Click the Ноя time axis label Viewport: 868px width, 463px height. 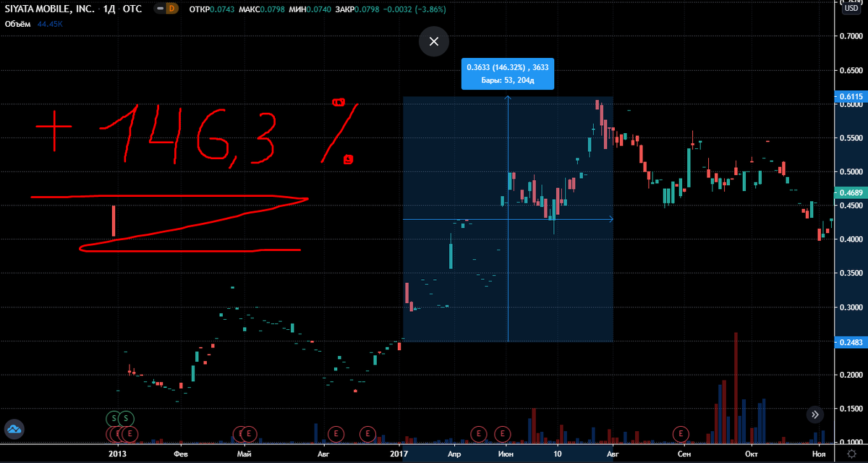click(x=819, y=453)
